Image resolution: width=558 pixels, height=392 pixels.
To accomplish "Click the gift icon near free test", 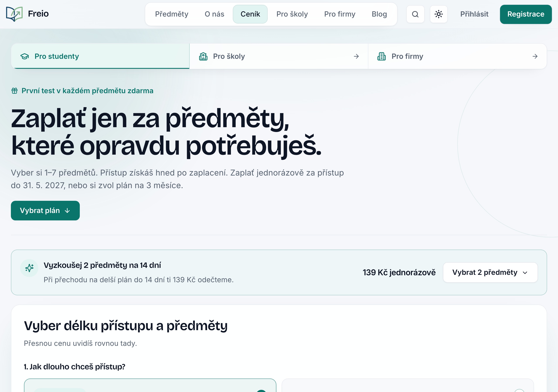I will 15,91.
